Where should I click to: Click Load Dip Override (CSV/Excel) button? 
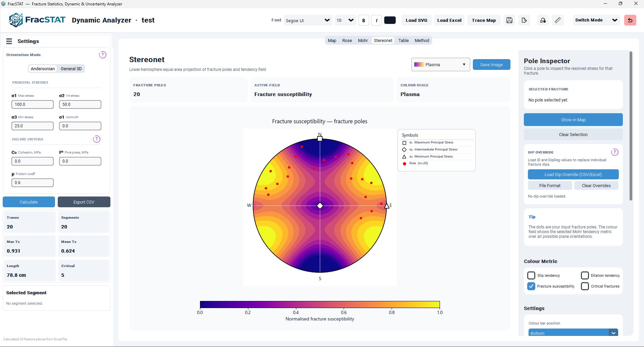click(573, 174)
